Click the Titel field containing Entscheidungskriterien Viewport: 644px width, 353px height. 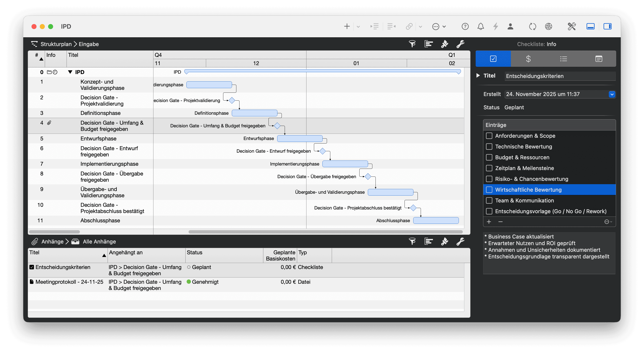tap(560, 76)
